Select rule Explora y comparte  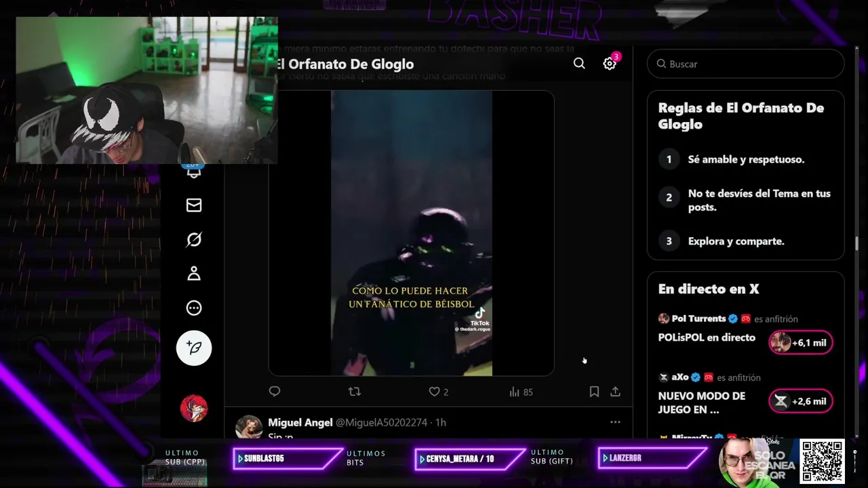click(x=736, y=241)
